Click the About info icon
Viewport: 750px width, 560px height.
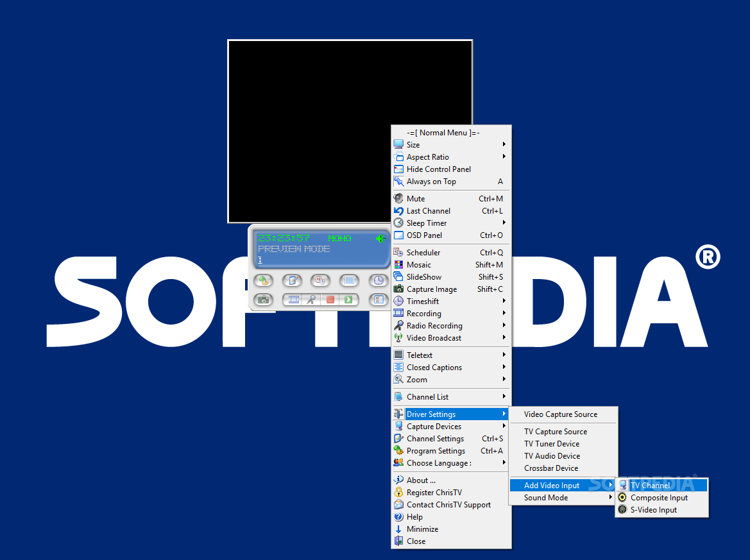click(398, 480)
